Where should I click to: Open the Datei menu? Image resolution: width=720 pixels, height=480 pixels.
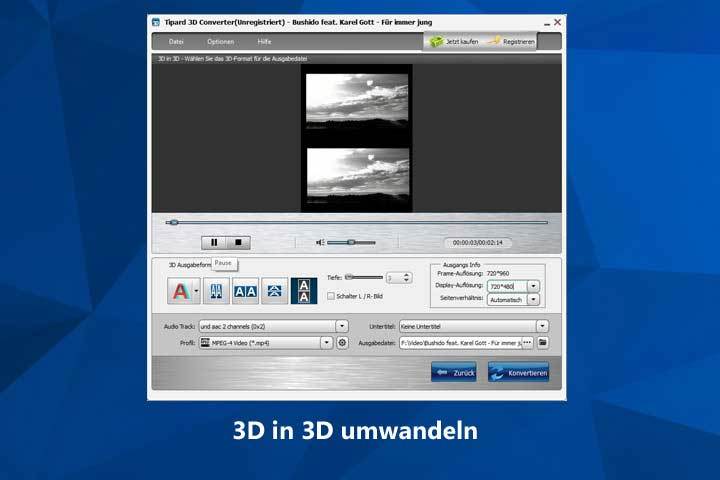click(x=176, y=41)
